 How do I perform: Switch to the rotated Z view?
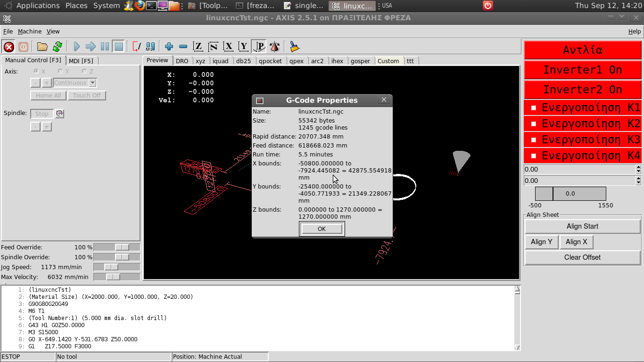click(214, 47)
